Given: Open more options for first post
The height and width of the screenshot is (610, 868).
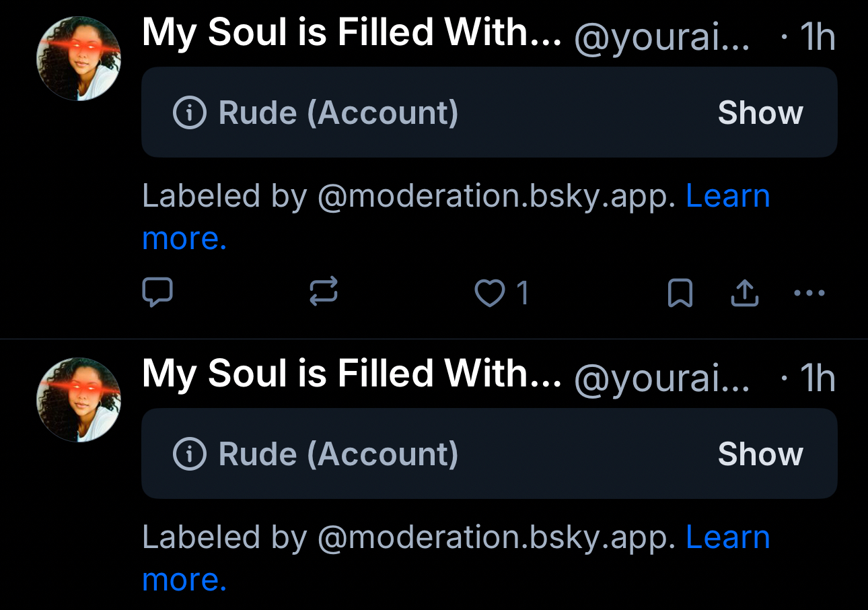Looking at the screenshot, I should pyautogui.click(x=809, y=293).
